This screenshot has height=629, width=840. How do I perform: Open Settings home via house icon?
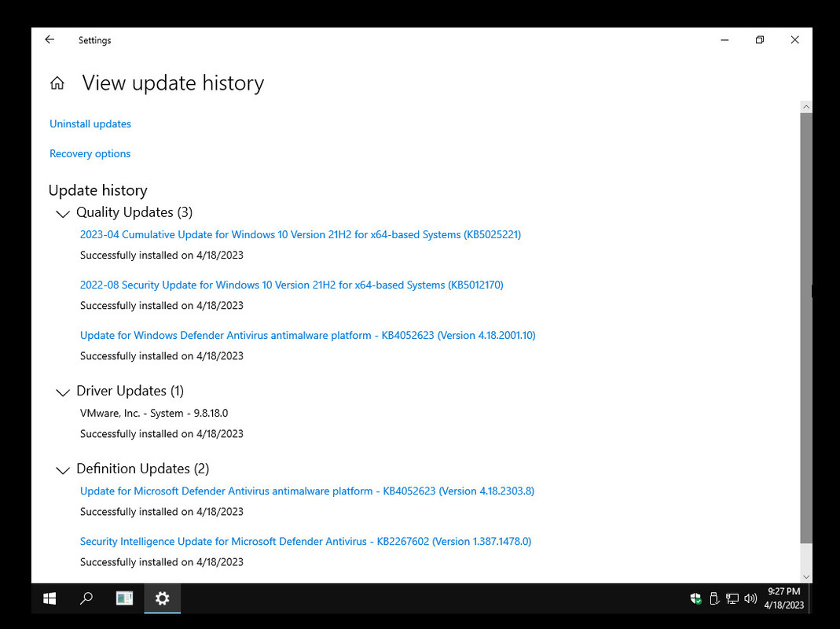tap(57, 83)
